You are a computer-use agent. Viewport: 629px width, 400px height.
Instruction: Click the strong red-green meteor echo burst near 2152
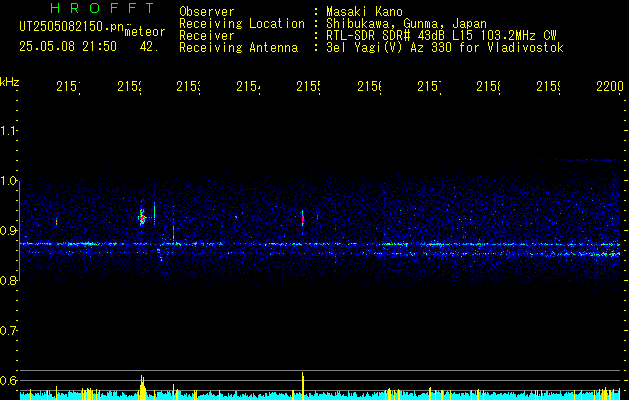142,217
